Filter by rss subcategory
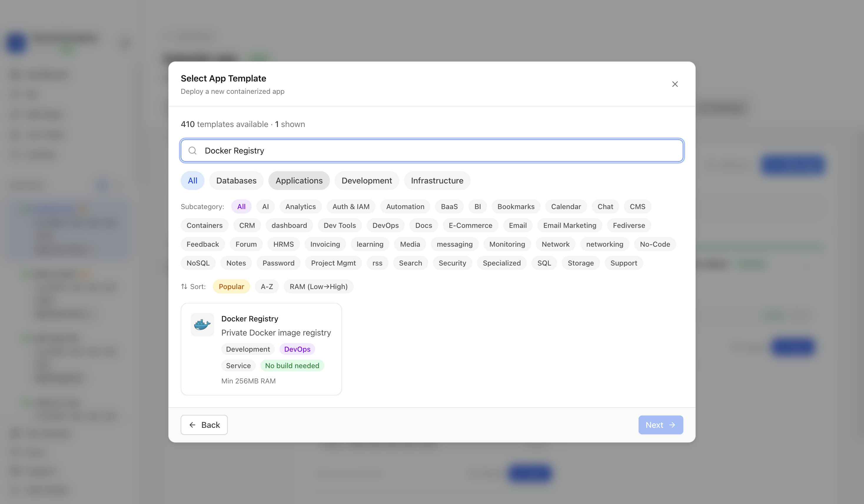 (x=377, y=263)
